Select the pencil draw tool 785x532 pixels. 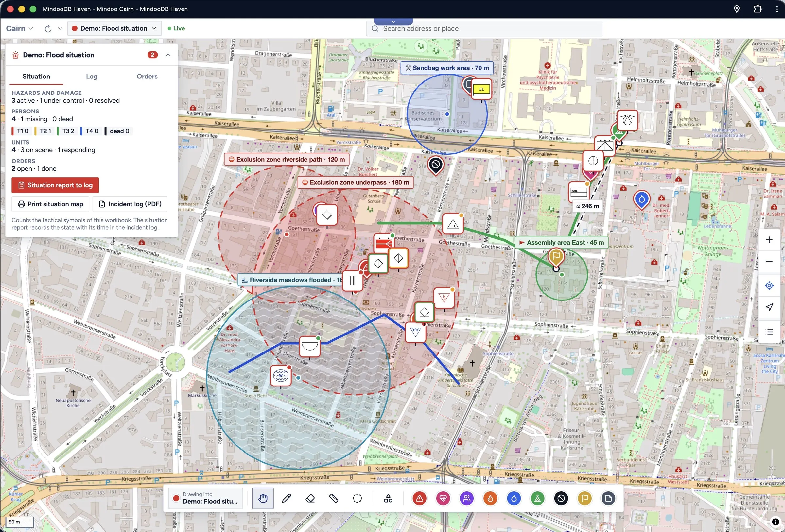(x=287, y=498)
